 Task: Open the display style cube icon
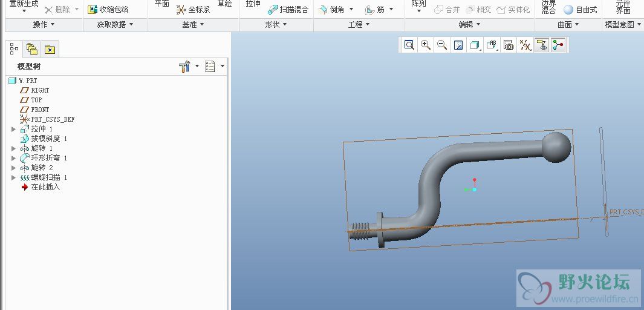click(475, 45)
